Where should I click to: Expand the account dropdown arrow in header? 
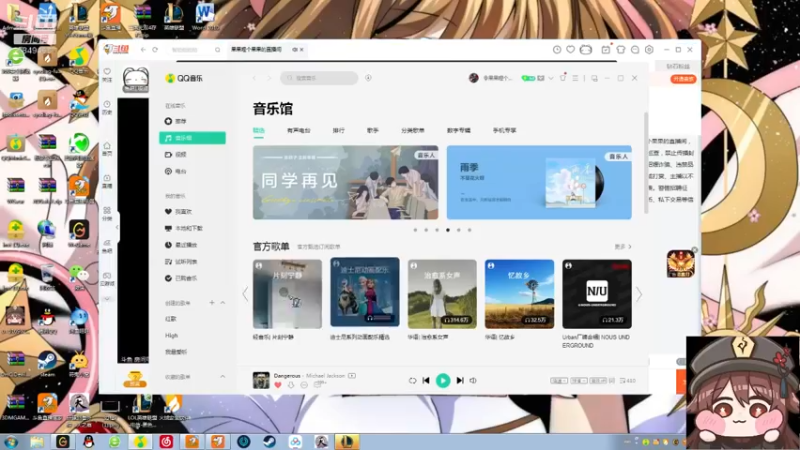(x=551, y=78)
